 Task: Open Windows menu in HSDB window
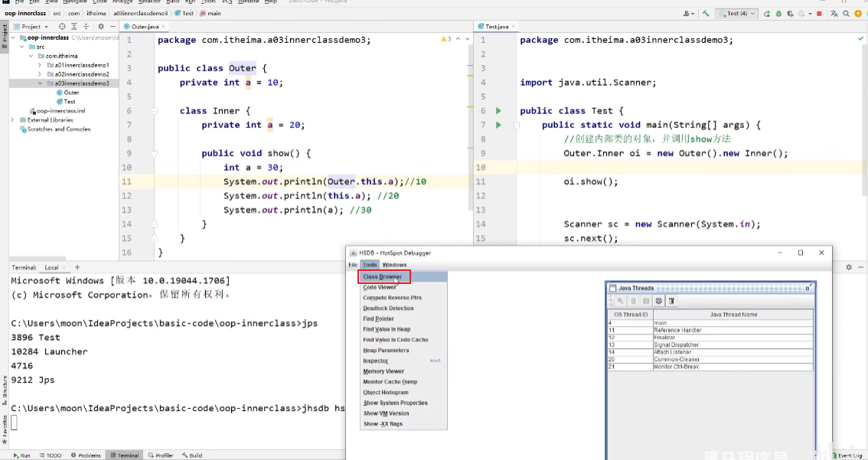[394, 265]
